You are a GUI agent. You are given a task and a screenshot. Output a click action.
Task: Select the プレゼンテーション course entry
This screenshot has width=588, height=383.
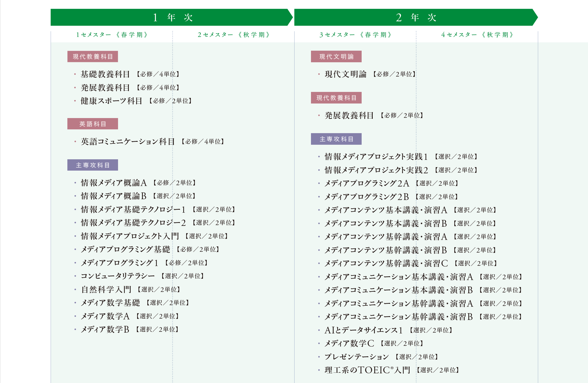381,357
